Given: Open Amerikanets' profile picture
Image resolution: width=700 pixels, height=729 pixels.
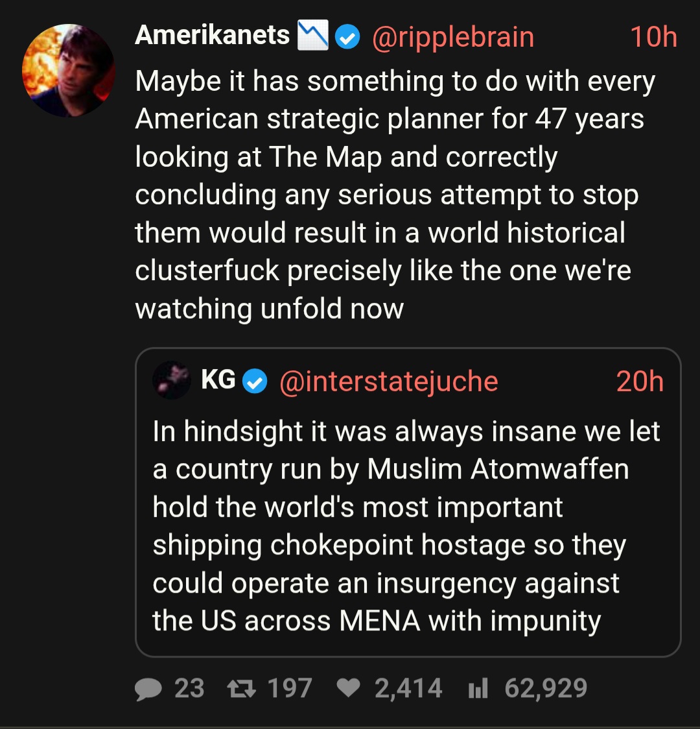Looking at the screenshot, I should 68,71.
